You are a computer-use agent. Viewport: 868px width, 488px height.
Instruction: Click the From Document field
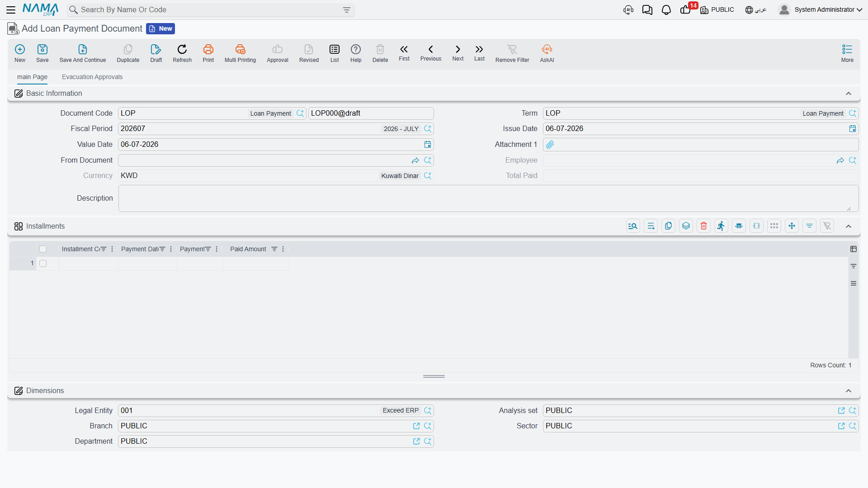tap(276, 160)
